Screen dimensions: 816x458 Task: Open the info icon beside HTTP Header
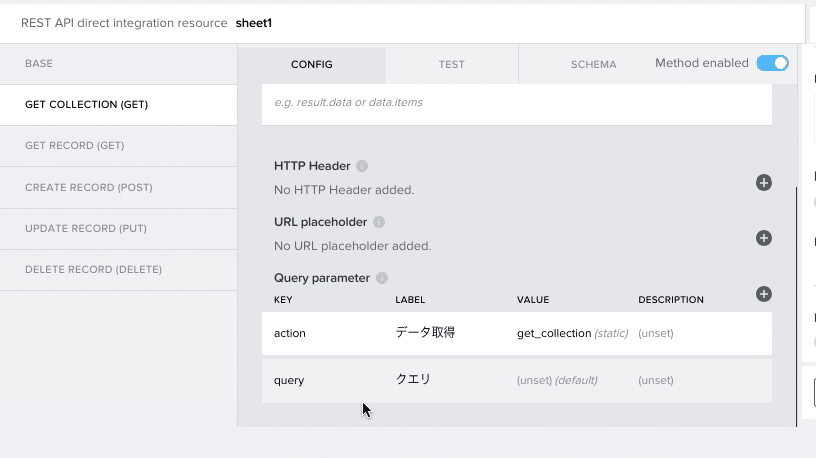click(x=362, y=166)
